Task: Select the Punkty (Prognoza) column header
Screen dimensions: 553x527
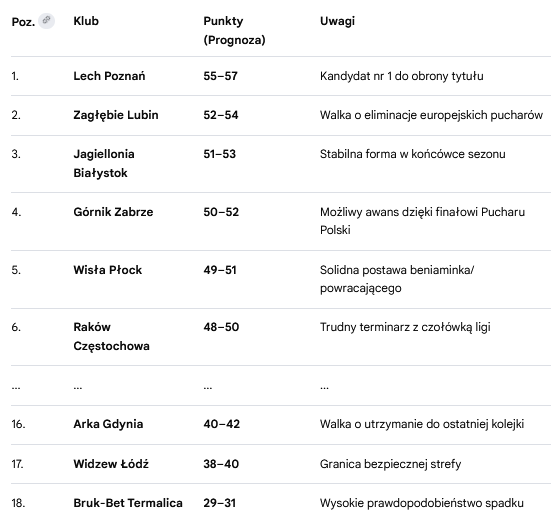Action: click(x=234, y=30)
